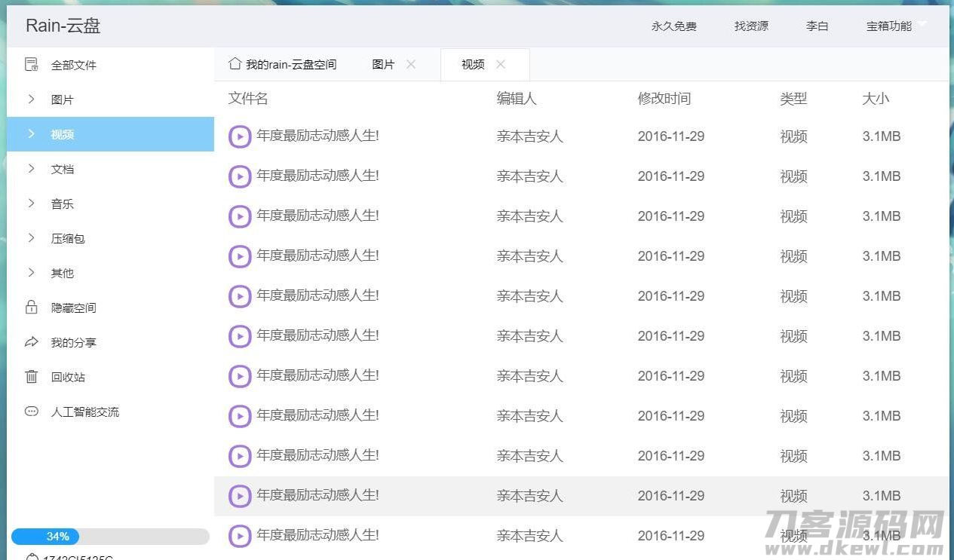Click the 全部文件 sidebar icon
This screenshot has width=954, height=560.
point(31,65)
